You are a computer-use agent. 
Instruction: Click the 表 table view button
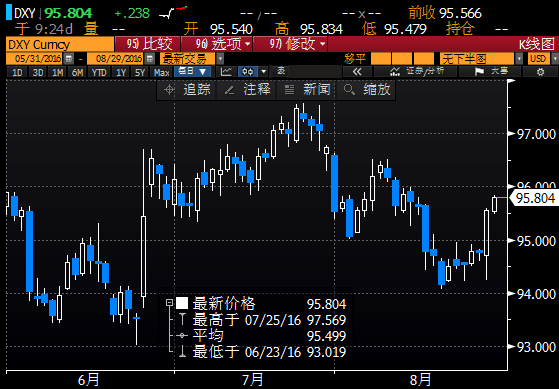click(x=281, y=71)
